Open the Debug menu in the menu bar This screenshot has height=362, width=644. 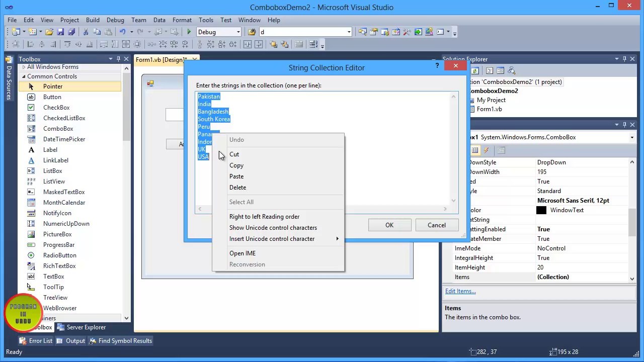(115, 20)
